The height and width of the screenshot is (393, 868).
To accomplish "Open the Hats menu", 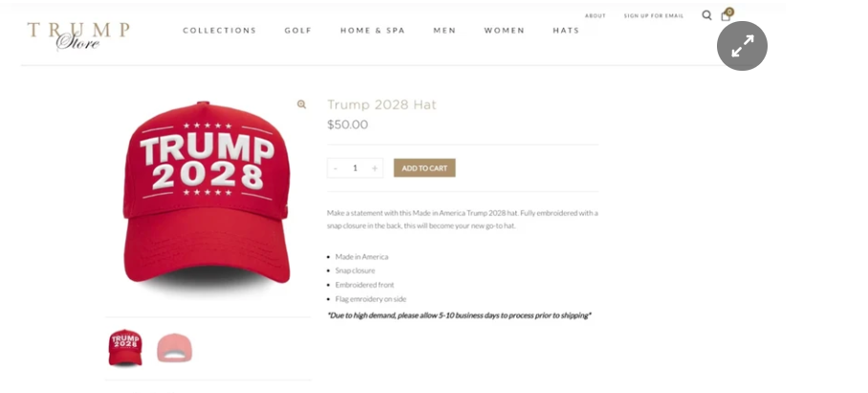I will pyautogui.click(x=566, y=31).
